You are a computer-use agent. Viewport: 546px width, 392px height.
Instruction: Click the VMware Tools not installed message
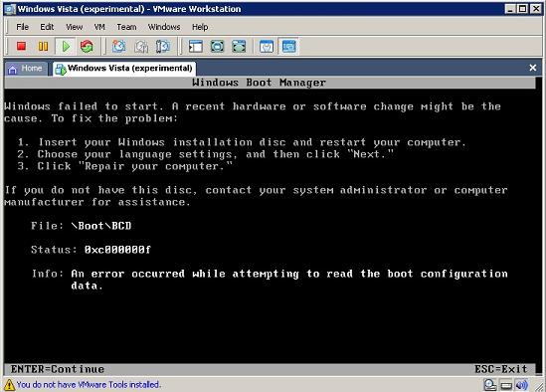tap(89, 385)
